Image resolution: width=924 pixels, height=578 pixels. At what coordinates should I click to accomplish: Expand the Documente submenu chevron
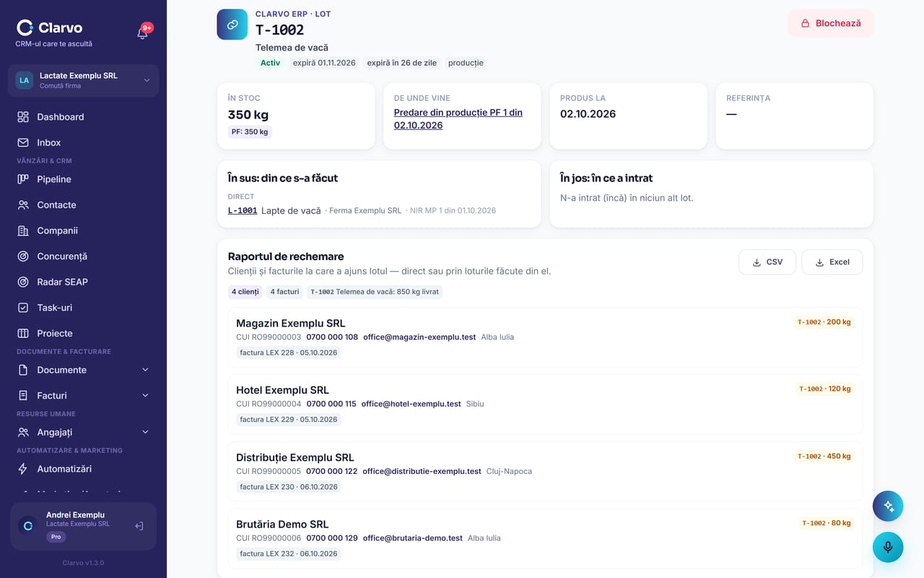145,370
